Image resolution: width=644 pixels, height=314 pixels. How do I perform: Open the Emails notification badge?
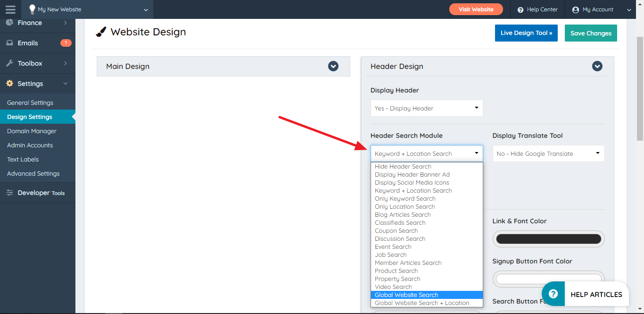(66, 43)
